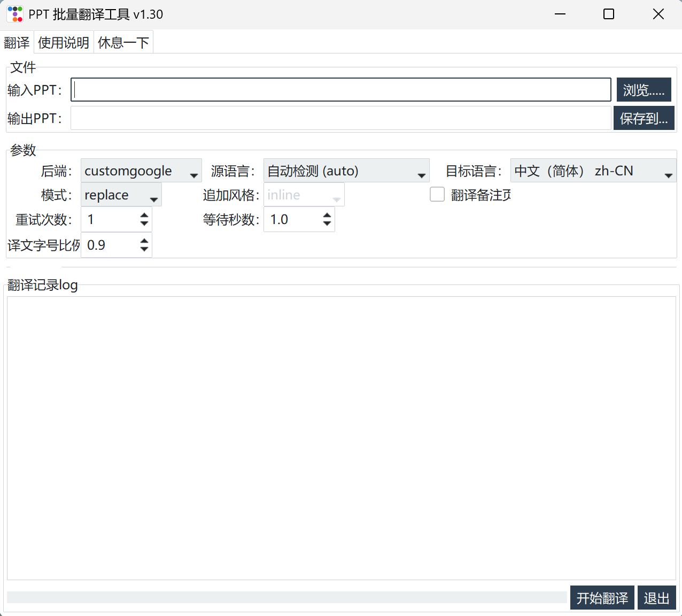Increase the 重试次数 value with up arrow

[144, 215]
